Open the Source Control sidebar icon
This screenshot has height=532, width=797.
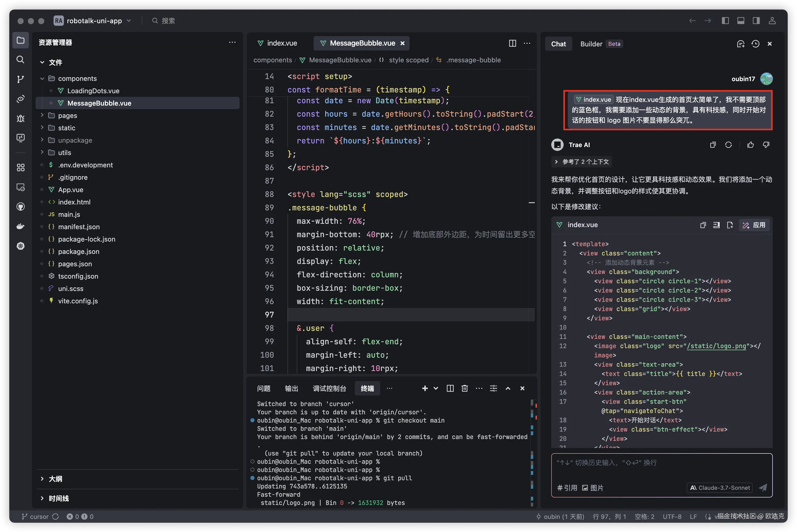[x=20, y=79]
